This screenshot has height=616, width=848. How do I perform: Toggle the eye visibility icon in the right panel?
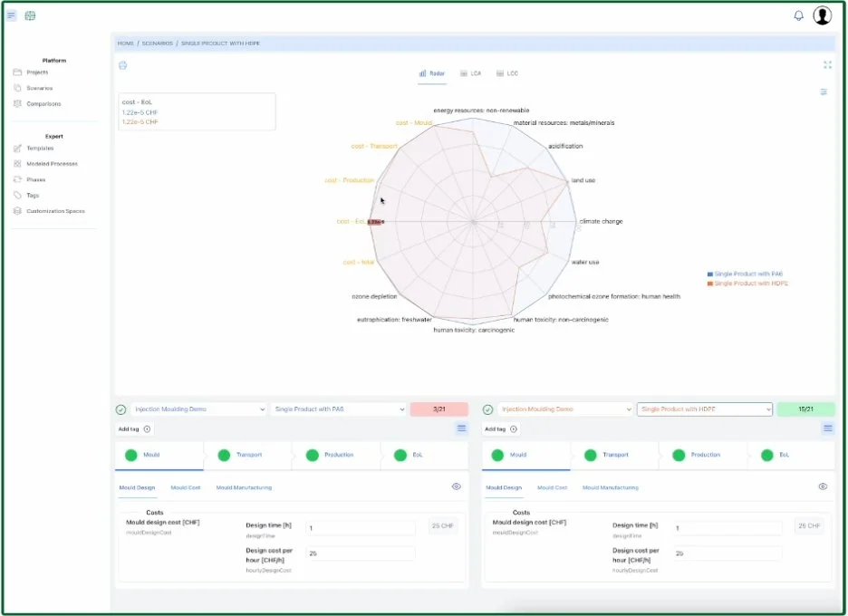tap(823, 486)
